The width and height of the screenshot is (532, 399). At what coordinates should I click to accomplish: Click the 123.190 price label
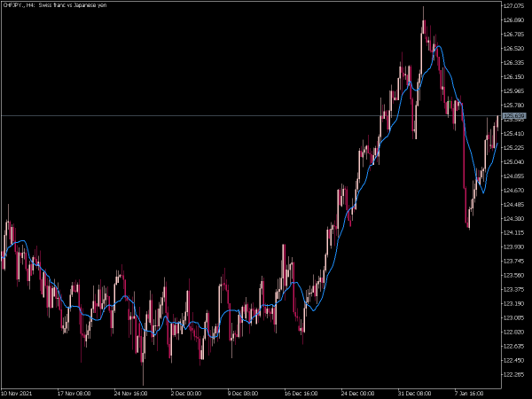tap(514, 303)
